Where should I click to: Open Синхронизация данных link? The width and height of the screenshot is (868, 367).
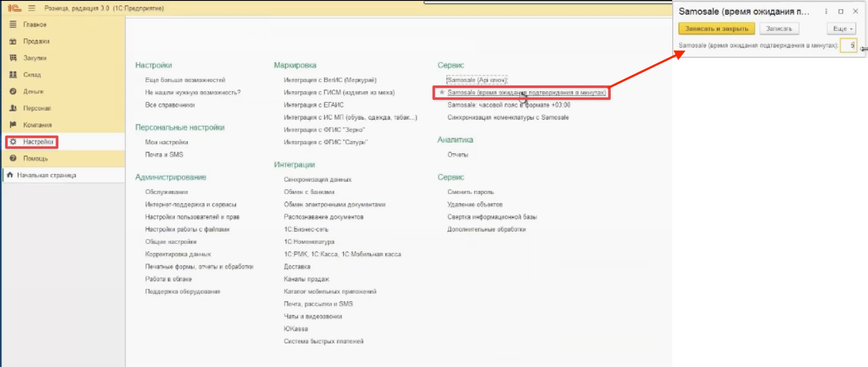[x=317, y=180]
